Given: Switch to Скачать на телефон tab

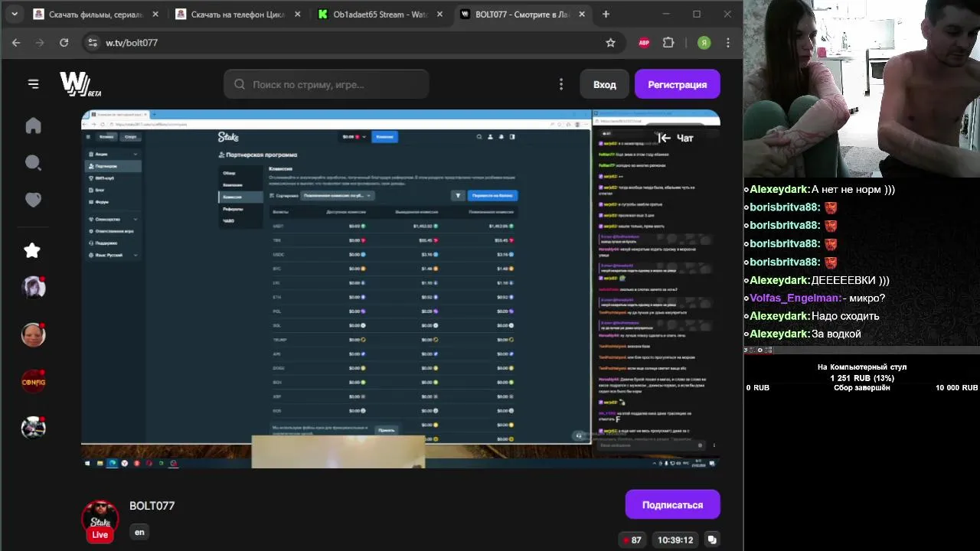Looking at the screenshot, I should (x=236, y=14).
